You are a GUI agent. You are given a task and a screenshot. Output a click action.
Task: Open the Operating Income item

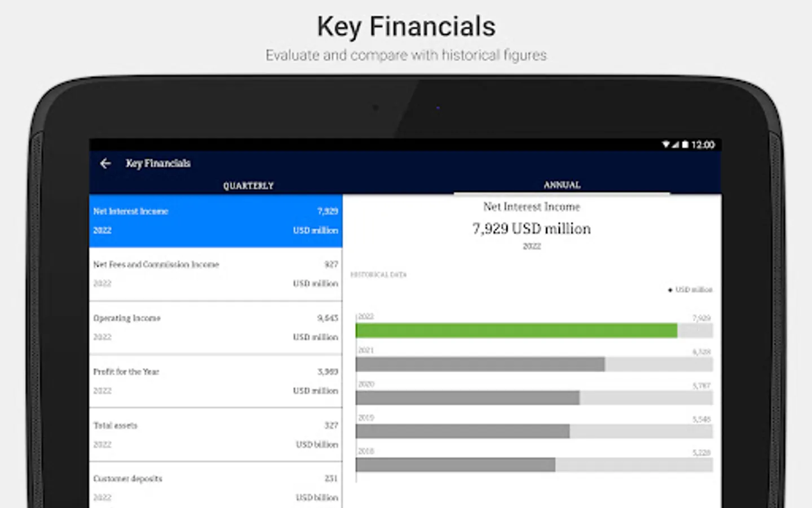pos(216,328)
